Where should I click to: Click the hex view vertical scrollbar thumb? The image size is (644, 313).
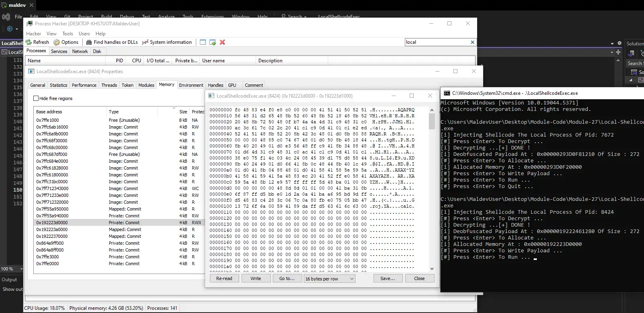(432, 121)
